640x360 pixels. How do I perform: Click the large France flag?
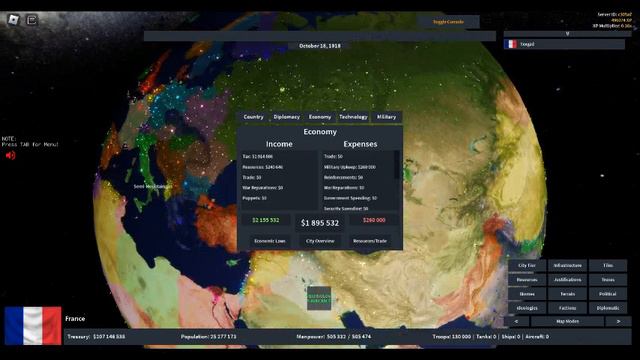pyautogui.click(x=33, y=326)
